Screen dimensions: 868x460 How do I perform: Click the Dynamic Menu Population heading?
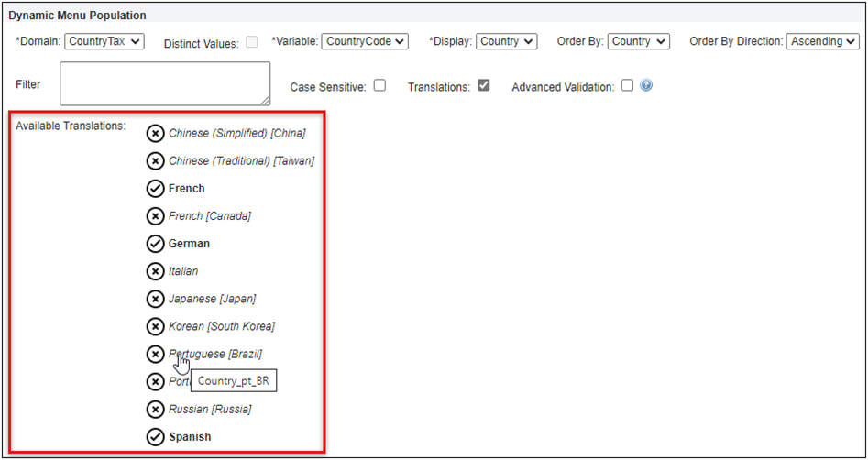pos(78,16)
